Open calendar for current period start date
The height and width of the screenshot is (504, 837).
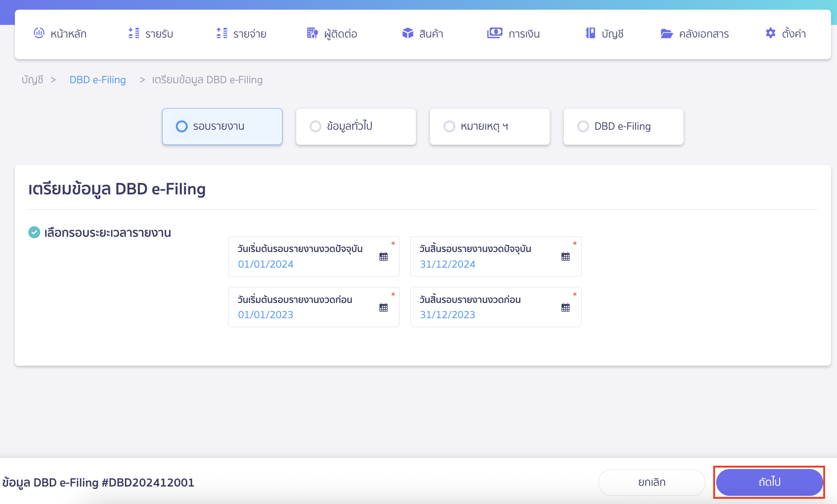[384, 256]
